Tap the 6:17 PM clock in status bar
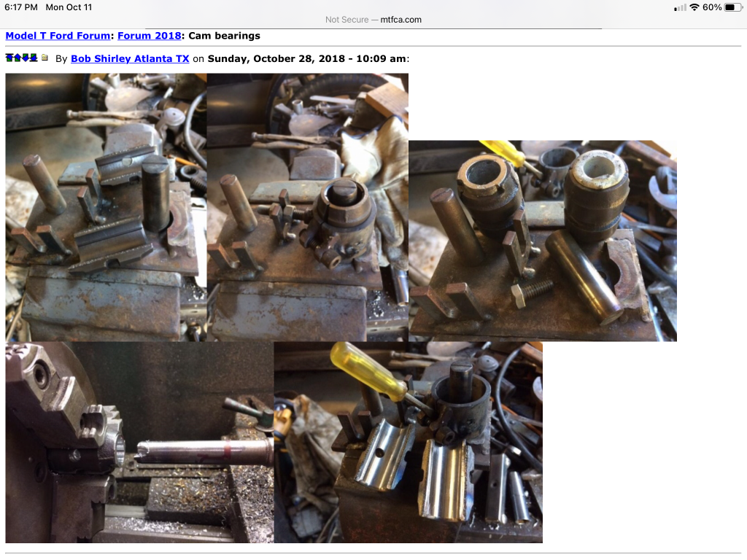Screen dimensions: 747x560 21,7
